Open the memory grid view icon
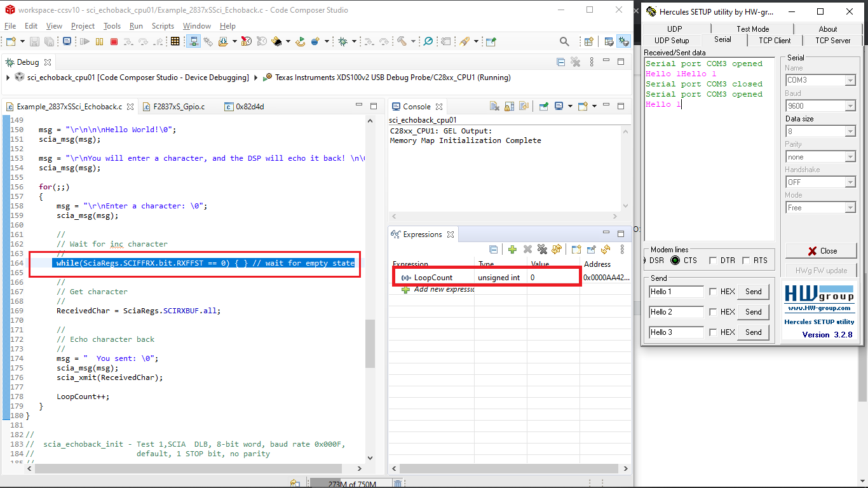 point(175,41)
